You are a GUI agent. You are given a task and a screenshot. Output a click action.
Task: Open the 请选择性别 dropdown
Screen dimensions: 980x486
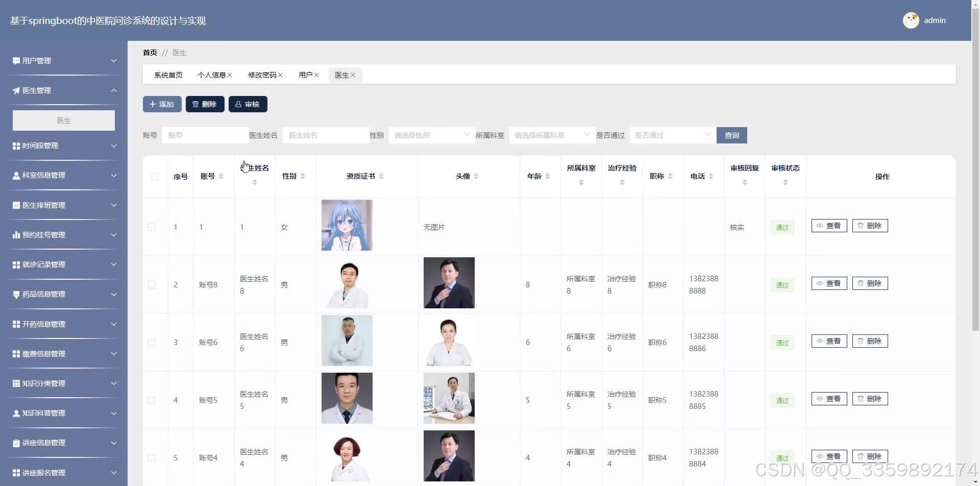tap(431, 135)
